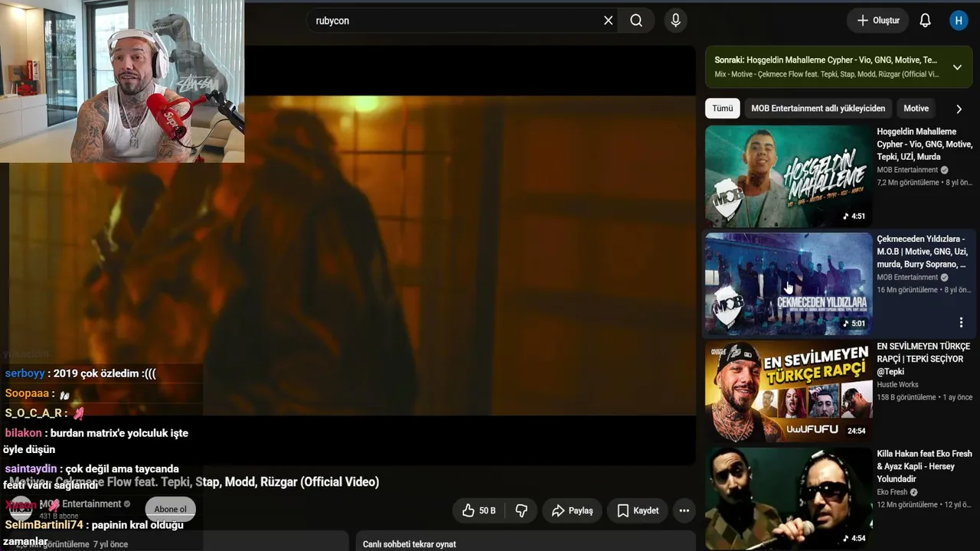Click the 4:51 duration label
Image resolution: width=980 pixels, height=551 pixels.
pos(854,217)
